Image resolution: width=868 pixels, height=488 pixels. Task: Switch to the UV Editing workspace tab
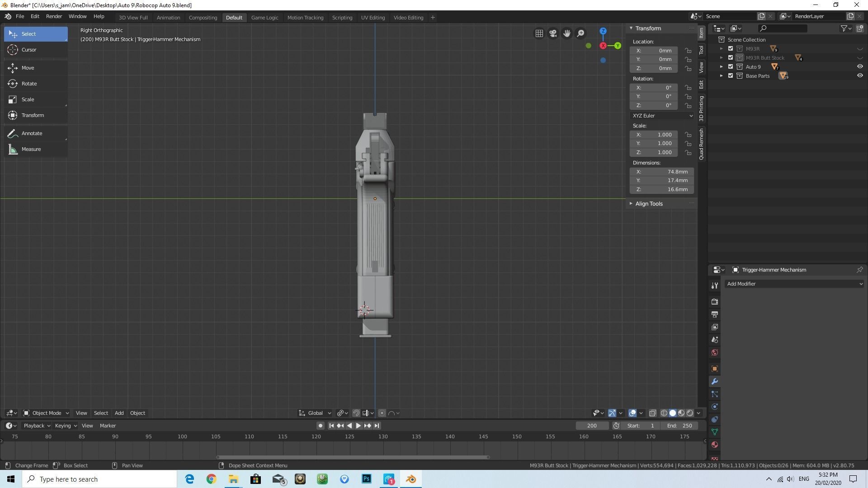pyautogui.click(x=373, y=18)
